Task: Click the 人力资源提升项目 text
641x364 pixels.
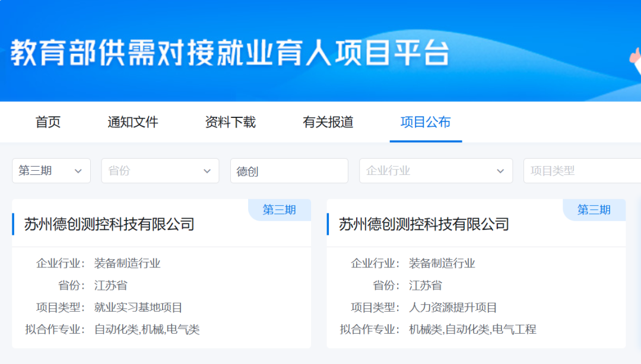Action: pyautogui.click(x=453, y=307)
